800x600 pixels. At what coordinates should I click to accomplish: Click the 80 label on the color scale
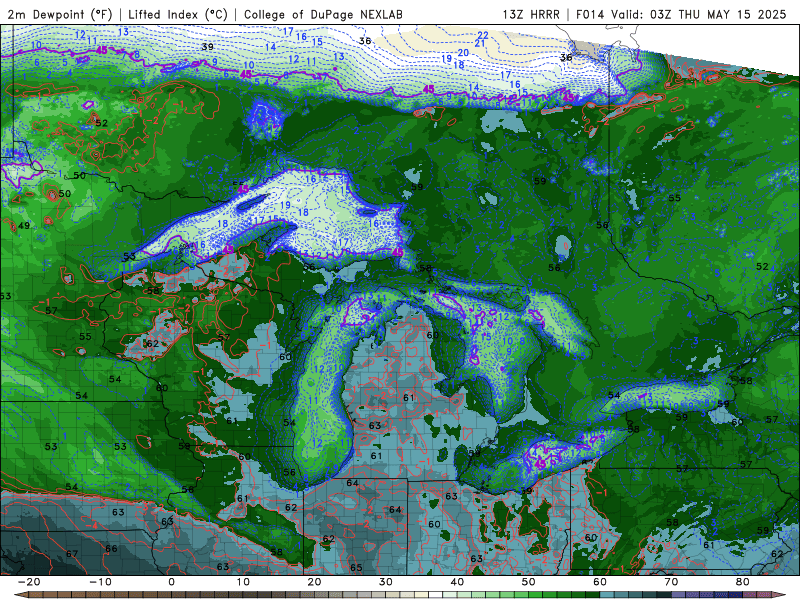click(743, 582)
